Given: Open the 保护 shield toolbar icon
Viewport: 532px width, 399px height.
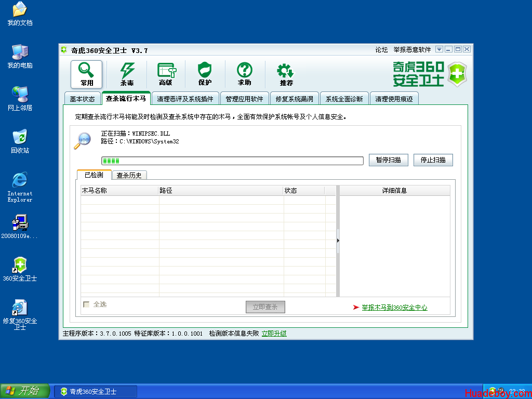Looking at the screenshot, I should (x=205, y=74).
